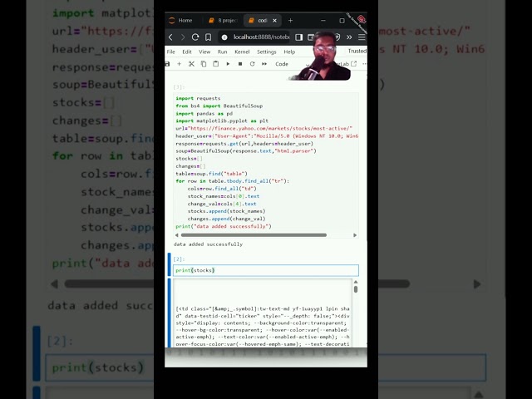Copy the selected cell
The width and height of the screenshot is (532, 399).
click(x=204, y=64)
